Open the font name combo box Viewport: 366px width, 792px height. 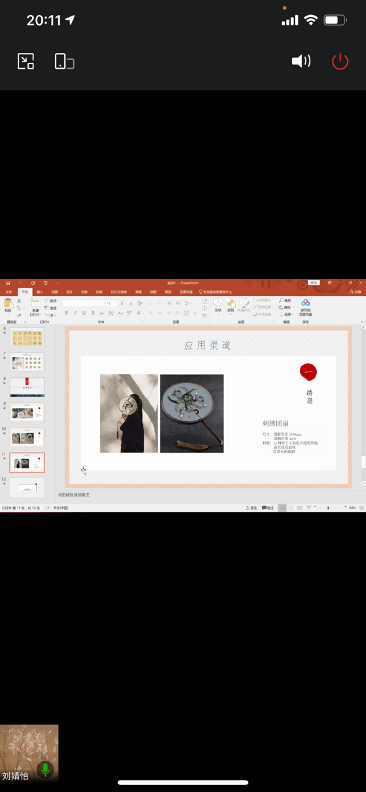(83, 303)
